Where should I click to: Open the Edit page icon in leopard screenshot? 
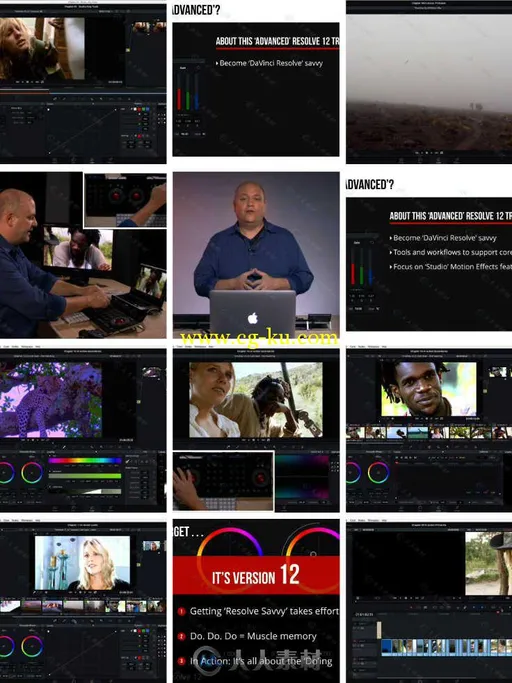click(x=73, y=508)
